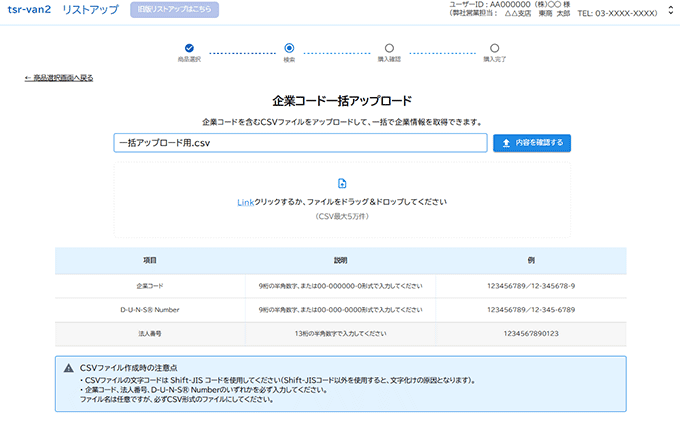The width and height of the screenshot is (680, 423).
Task: Focus the 一括アップロード用.csv filename field
Action: pos(300,143)
